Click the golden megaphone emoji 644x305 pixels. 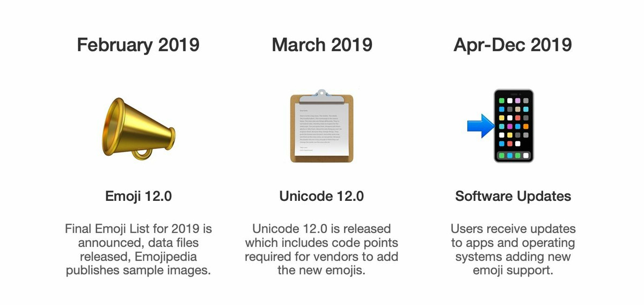138,126
